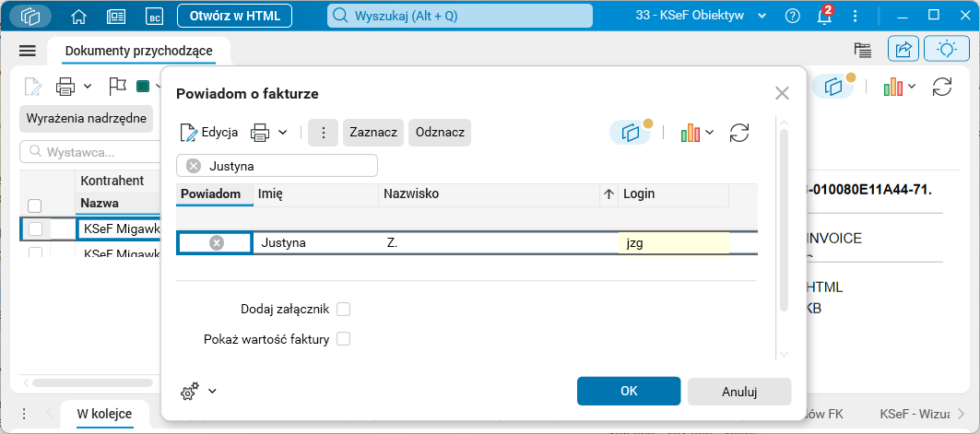Screen dimensions: 980x434
Task: Click Otwórz w HTML button
Action: pyautogui.click(x=234, y=17)
